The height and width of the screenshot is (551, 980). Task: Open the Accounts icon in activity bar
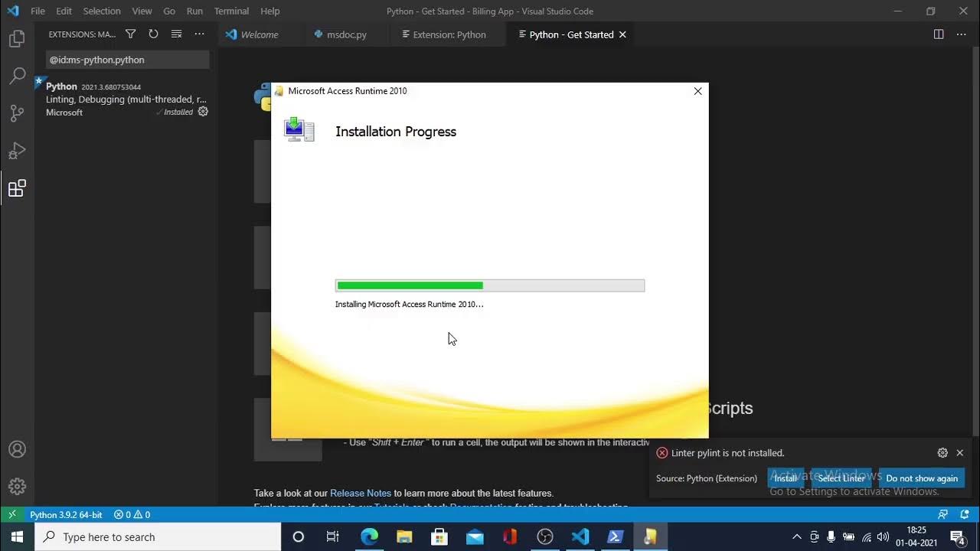point(17,449)
